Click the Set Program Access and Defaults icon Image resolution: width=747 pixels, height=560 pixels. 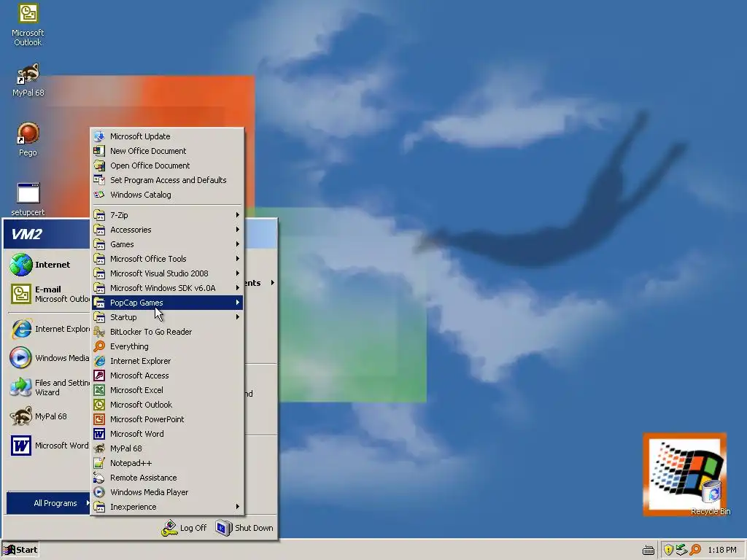coord(99,180)
